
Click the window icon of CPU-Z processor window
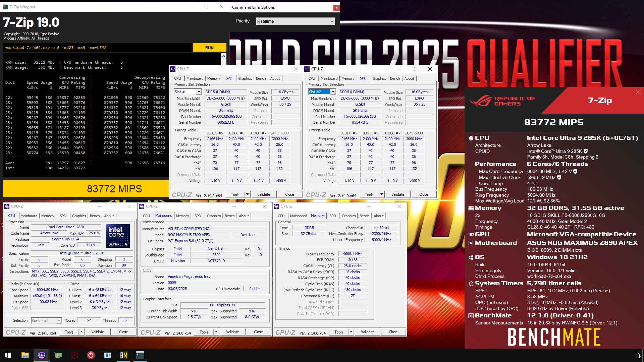tap(7, 206)
